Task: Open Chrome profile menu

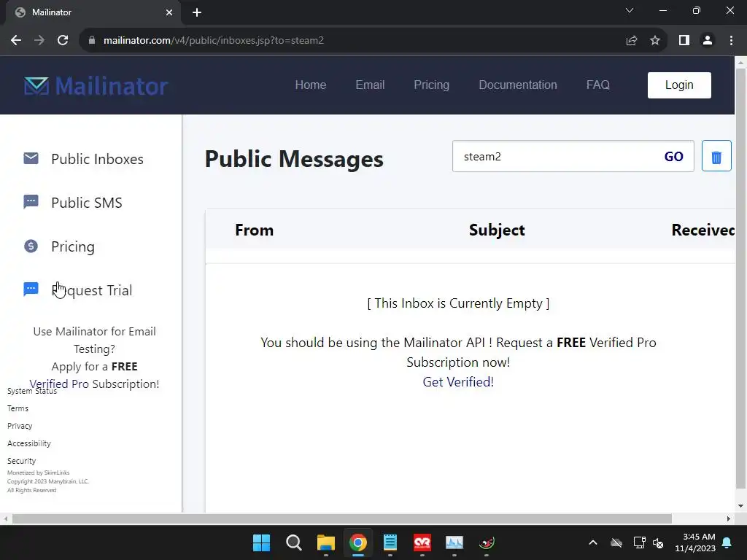Action: 708,41
